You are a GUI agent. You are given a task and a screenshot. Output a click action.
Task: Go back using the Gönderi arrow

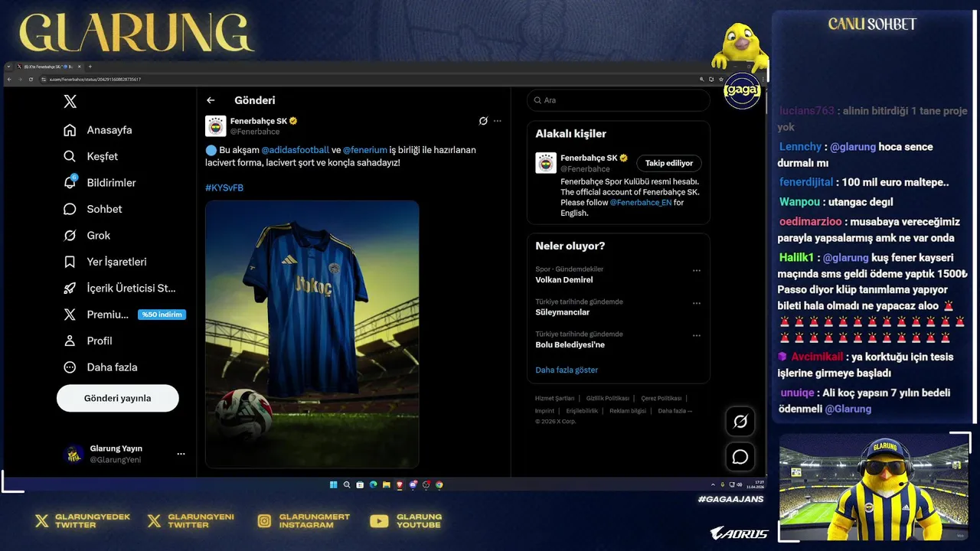[211, 100]
